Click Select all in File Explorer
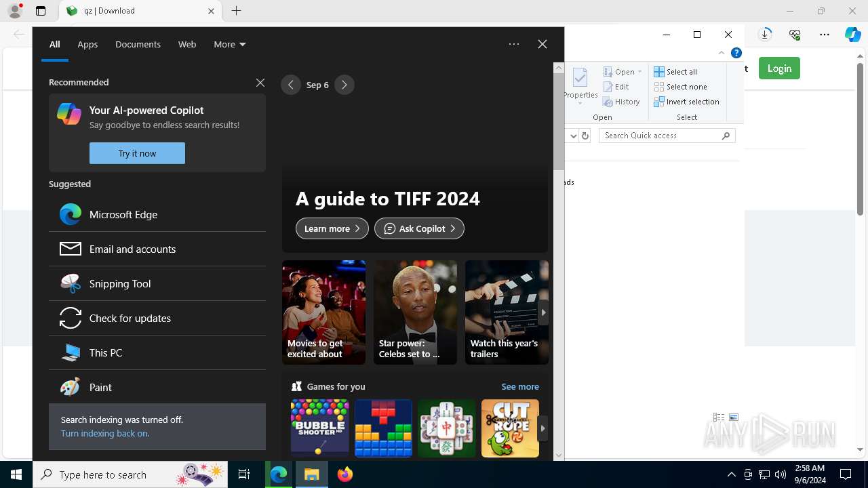The image size is (868, 488). (x=675, y=72)
